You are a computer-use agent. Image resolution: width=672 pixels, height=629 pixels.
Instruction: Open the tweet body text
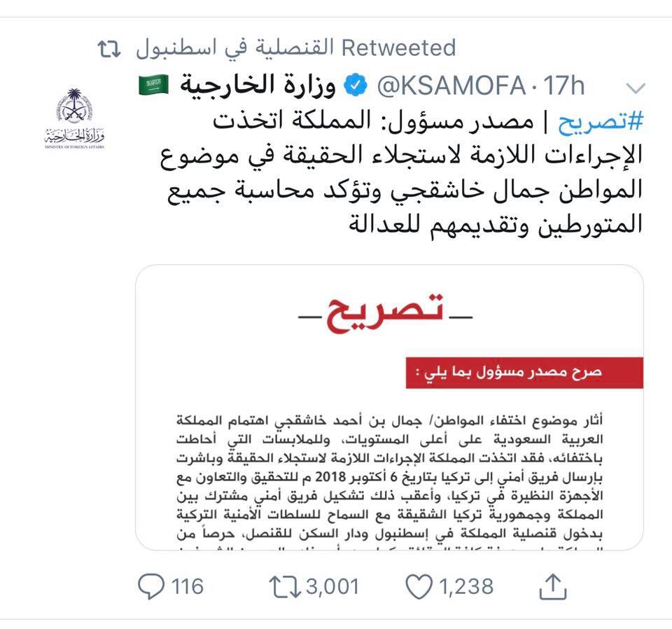coord(402,174)
